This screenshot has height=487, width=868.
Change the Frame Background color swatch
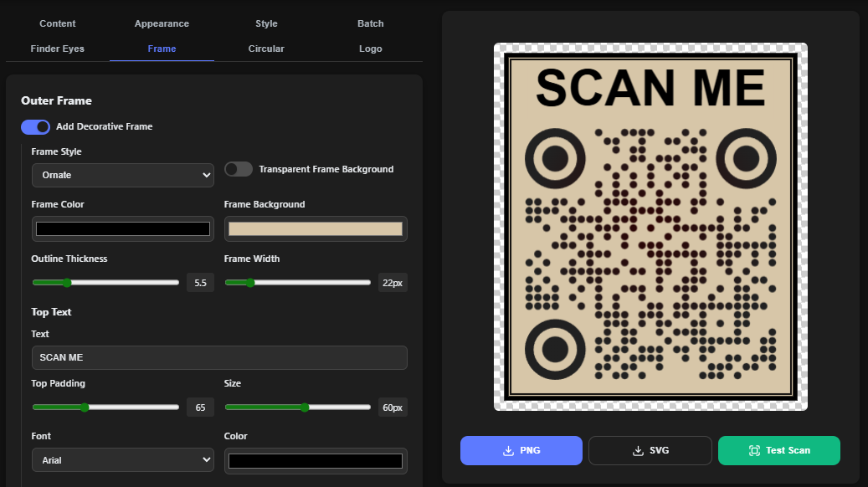point(316,228)
